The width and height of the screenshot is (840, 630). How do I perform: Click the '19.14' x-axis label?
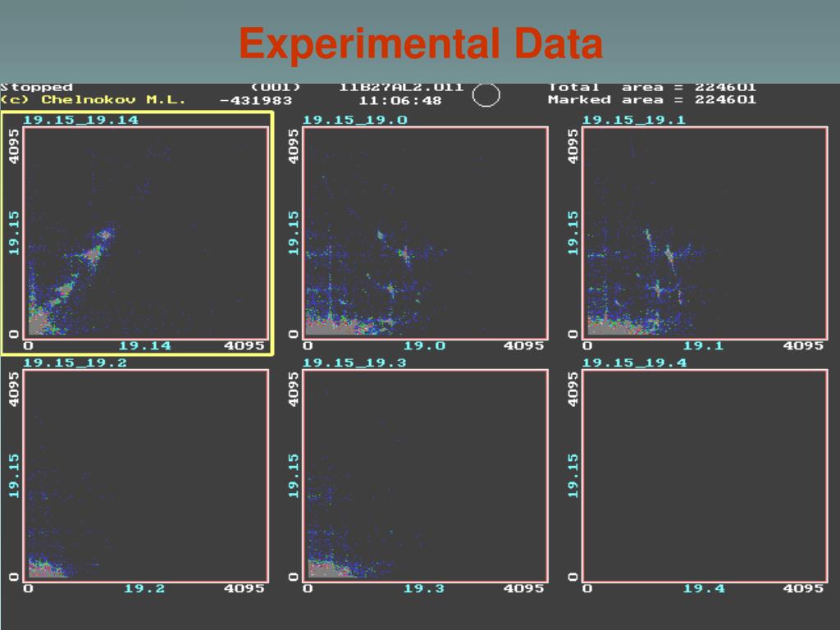click(x=145, y=346)
